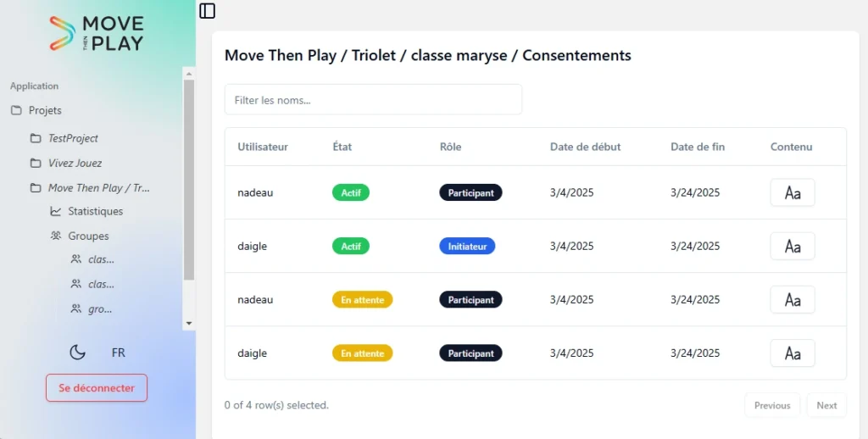Switch to dark mode moon icon
868x439 pixels.
pos(77,352)
